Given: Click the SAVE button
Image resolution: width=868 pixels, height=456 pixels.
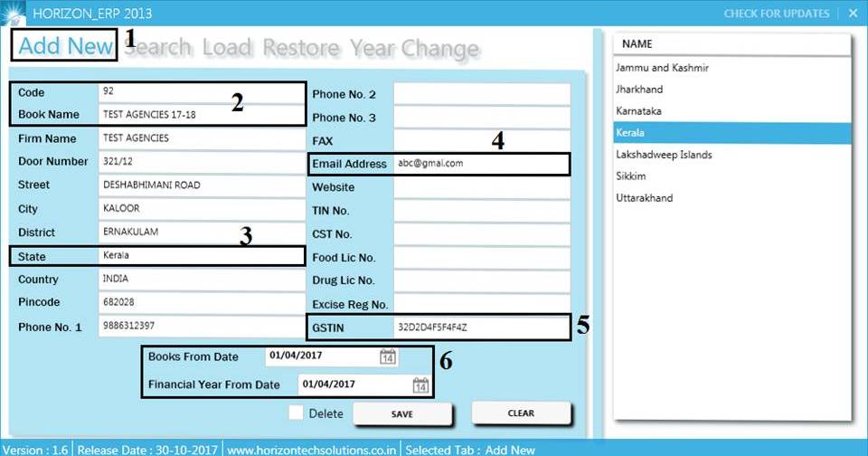Looking at the screenshot, I should [x=401, y=413].
